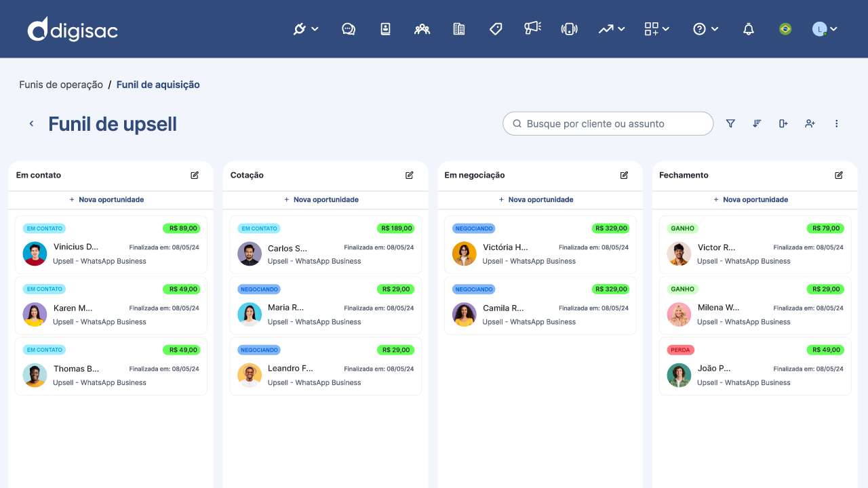Click the red PERDA tag on João's card
868x488 pixels.
pos(680,350)
